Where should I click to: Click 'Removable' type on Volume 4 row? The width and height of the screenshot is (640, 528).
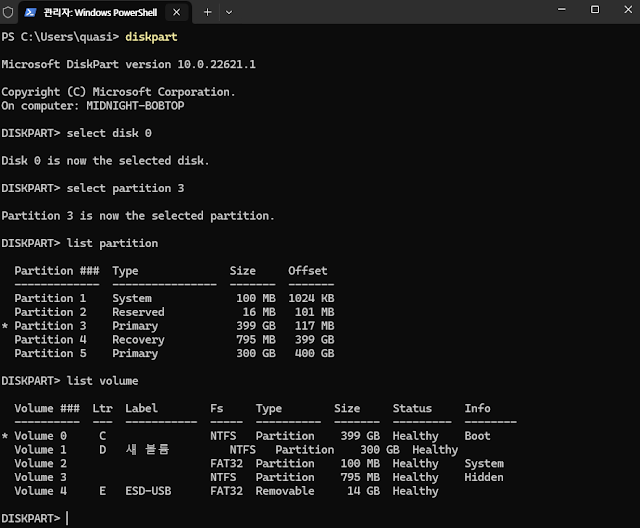coord(285,491)
